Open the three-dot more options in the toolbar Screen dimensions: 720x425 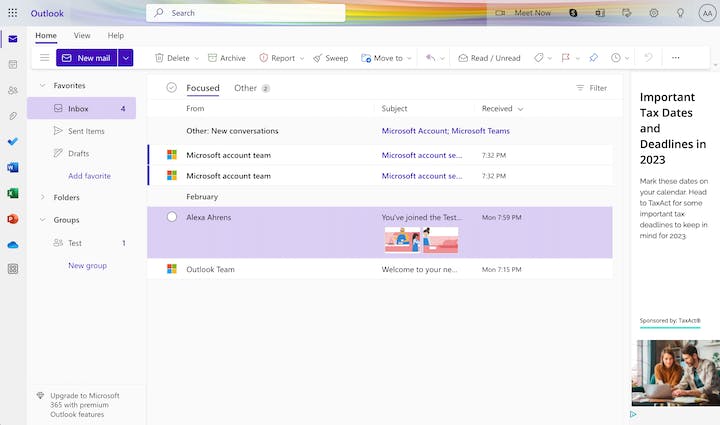(x=675, y=58)
